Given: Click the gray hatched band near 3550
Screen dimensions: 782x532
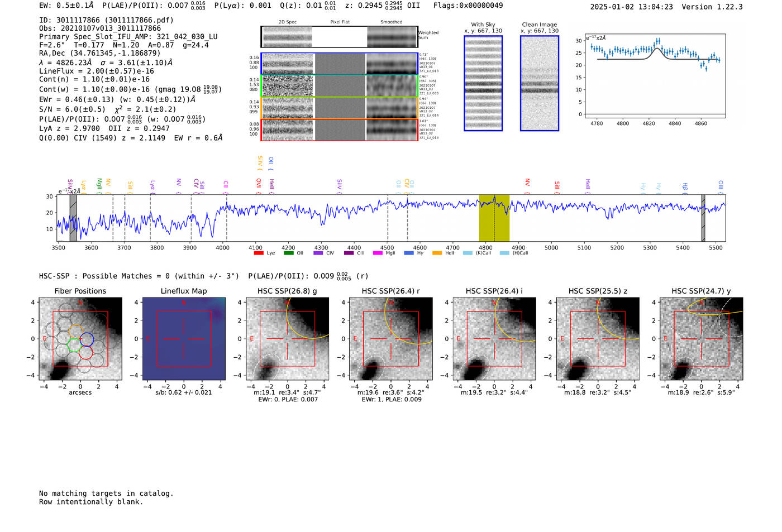Looking at the screenshot, I should point(73,218).
